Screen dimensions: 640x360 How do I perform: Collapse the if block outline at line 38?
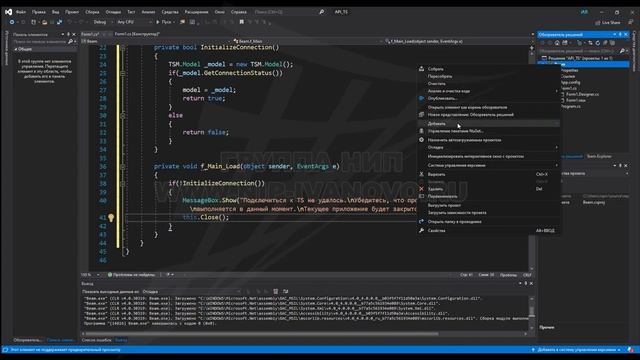tap(123, 184)
